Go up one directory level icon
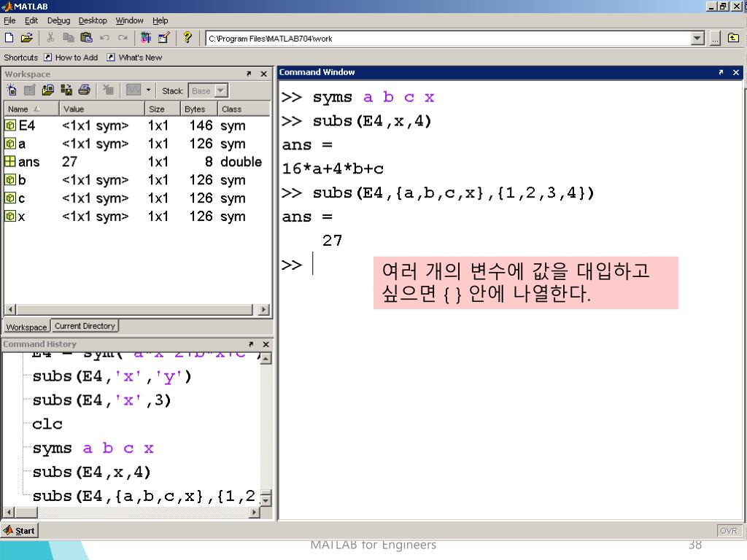The height and width of the screenshot is (560, 747). pyautogui.click(x=734, y=38)
